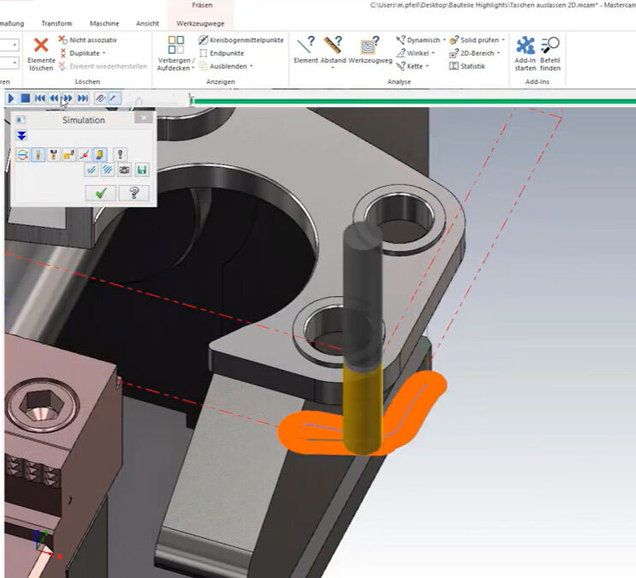Step forward in the simulation
This screenshot has width=636, height=578.
68,98
